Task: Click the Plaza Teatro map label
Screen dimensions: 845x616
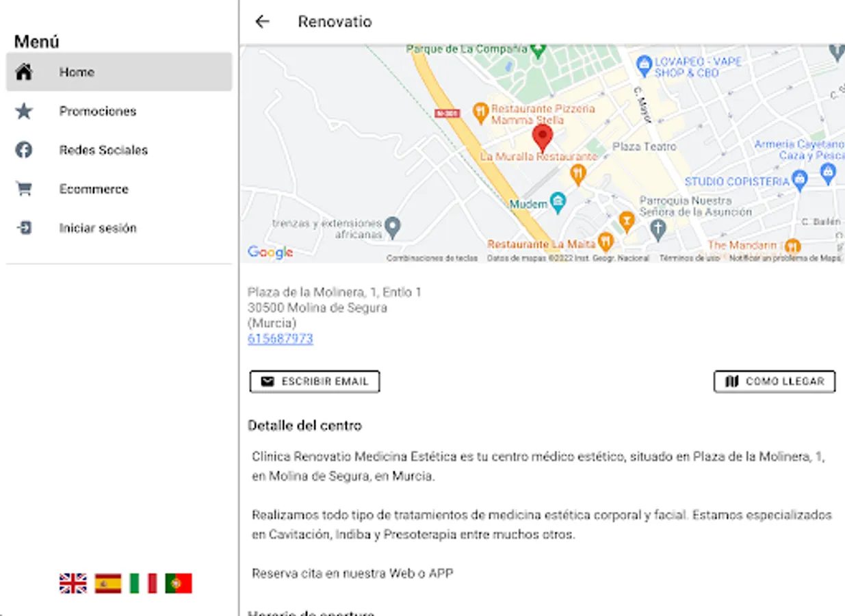Action: point(644,146)
